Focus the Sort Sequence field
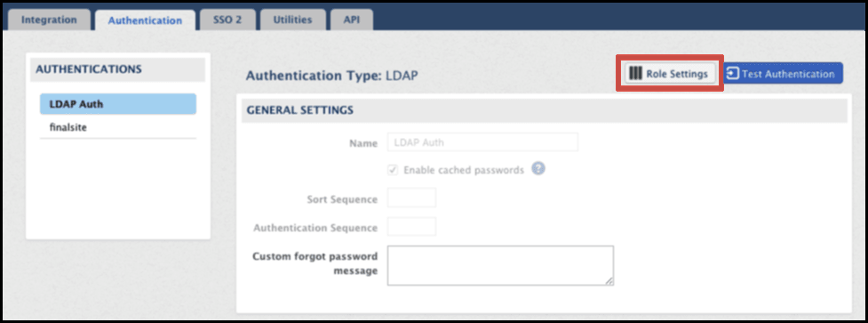868x323 pixels. [411, 198]
